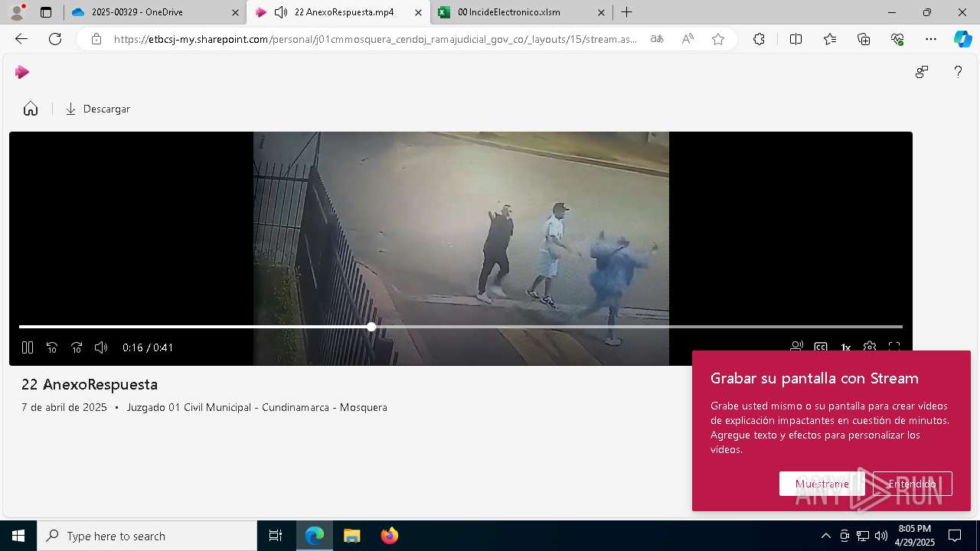Open File Explorer from the taskbar
The width and height of the screenshot is (980, 551).
(x=351, y=536)
